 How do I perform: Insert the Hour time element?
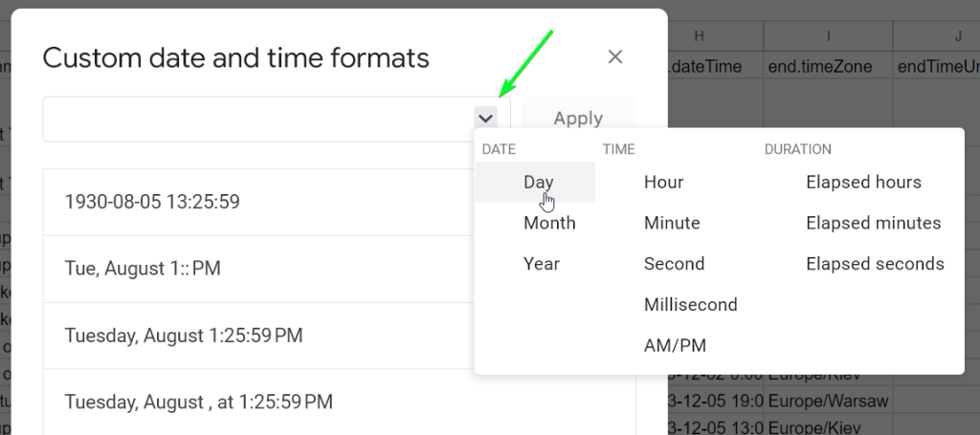pyautogui.click(x=663, y=183)
